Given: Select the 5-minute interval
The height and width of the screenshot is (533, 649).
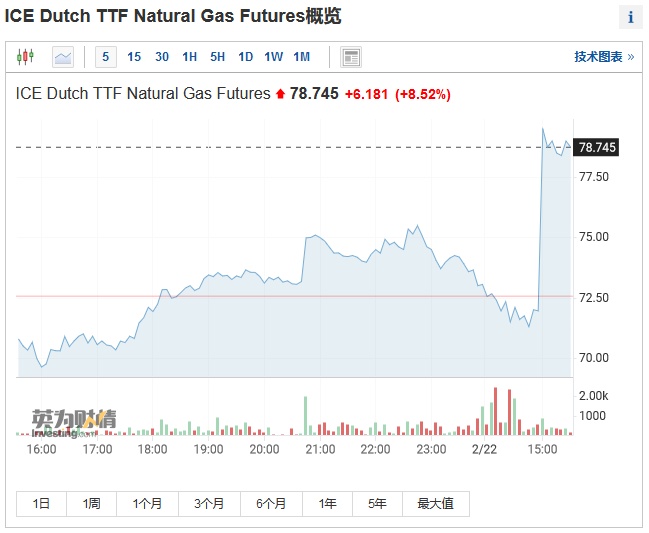Looking at the screenshot, I should pos(106,57).
